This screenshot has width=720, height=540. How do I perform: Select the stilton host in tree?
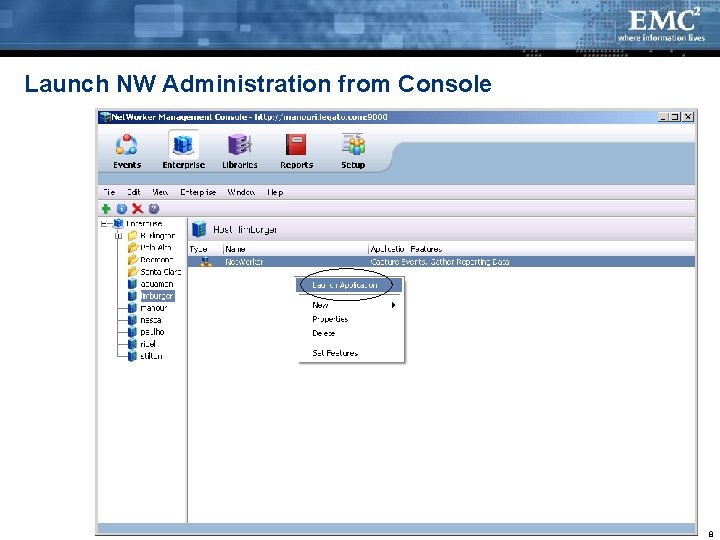(x=151, y=356)
